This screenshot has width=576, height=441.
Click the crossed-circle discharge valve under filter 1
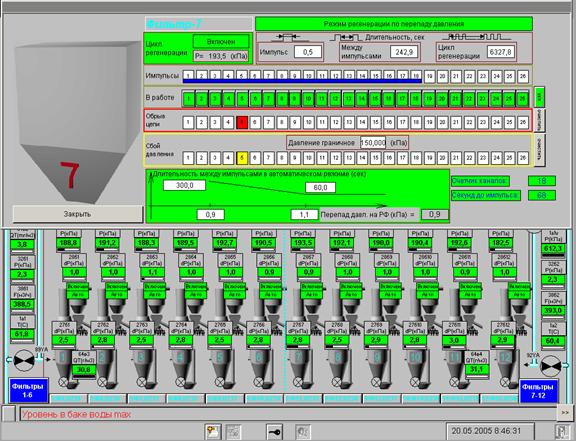click(64, 382)
